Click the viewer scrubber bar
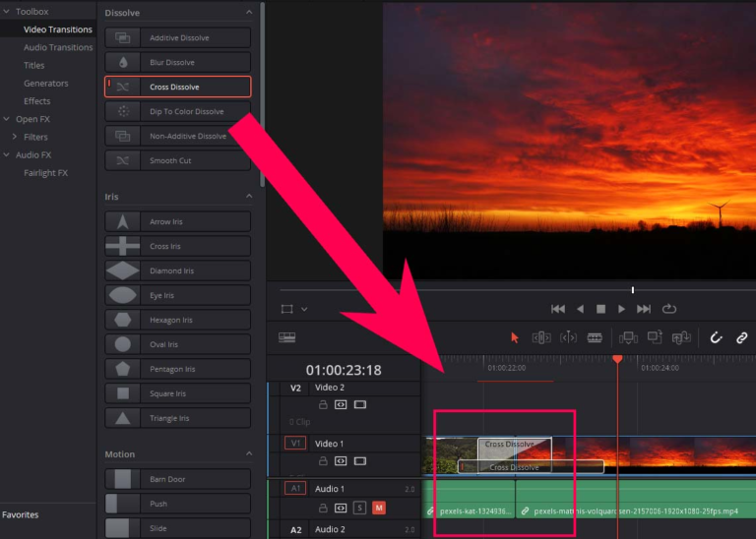 coord(518,290)
